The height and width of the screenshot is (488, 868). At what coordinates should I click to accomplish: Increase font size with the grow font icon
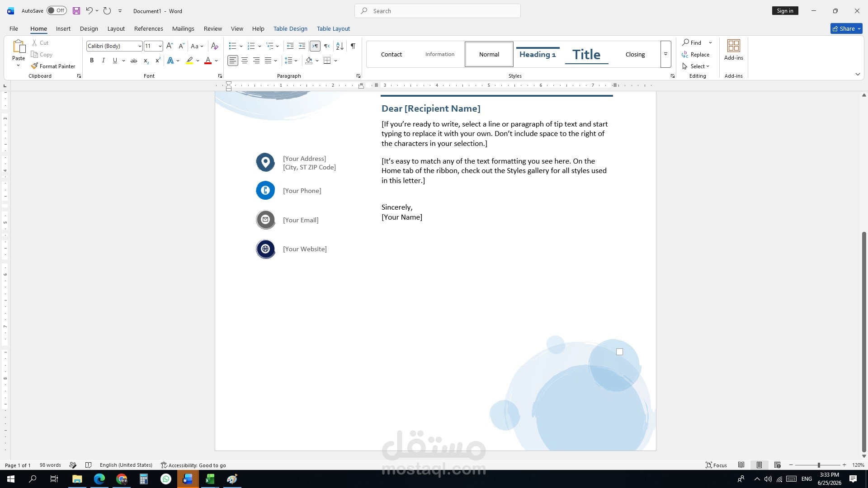pyautogui.click(x=170, y=46)
